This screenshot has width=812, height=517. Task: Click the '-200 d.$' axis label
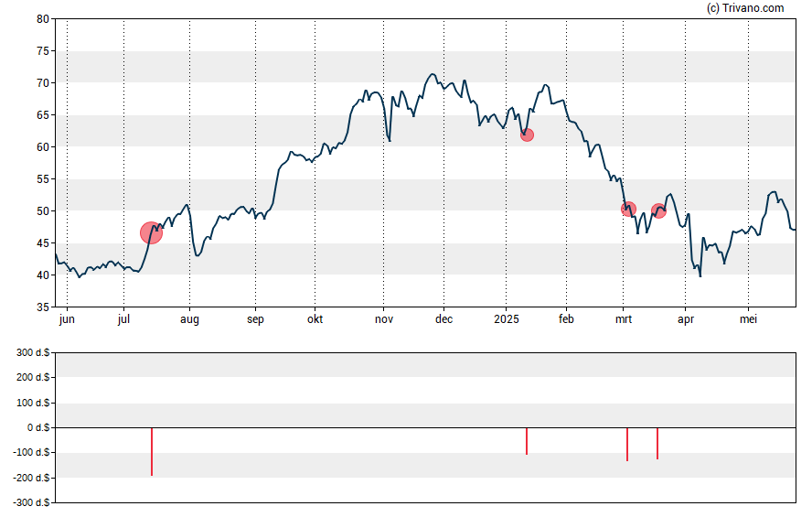tap(32, 478)
